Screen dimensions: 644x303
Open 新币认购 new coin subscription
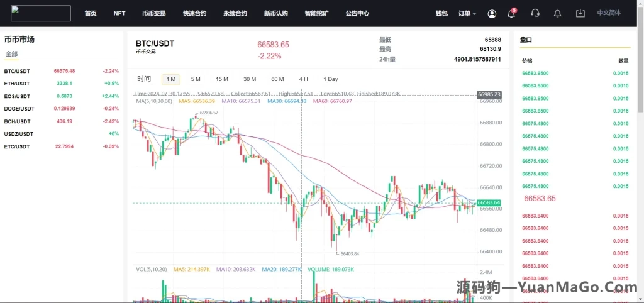point(276,14)
